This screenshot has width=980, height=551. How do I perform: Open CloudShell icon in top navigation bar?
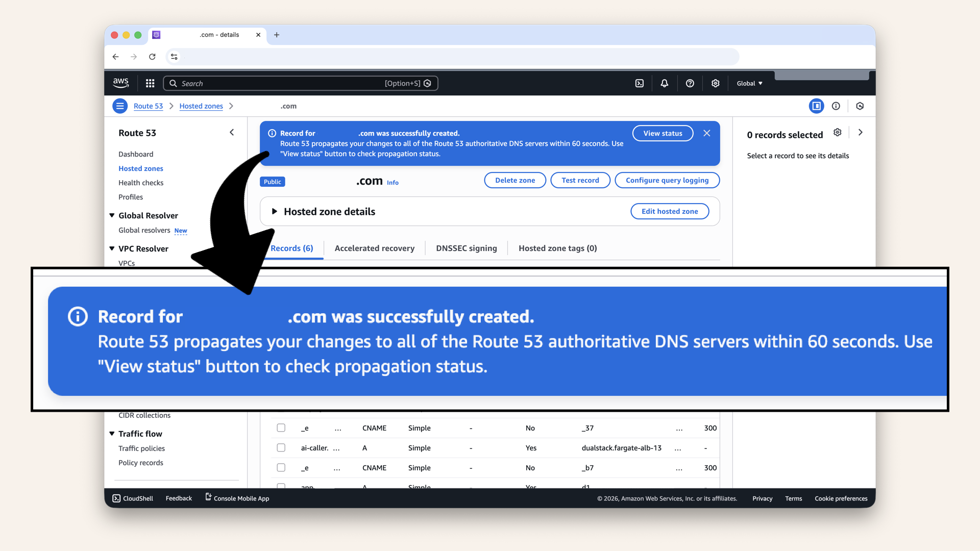click(x=640, y=83)
